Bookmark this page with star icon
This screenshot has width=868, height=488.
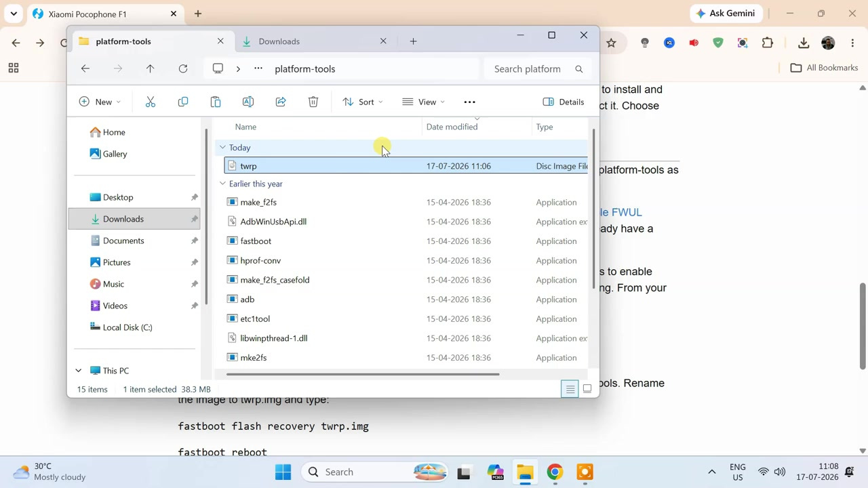click(x=611, y=43)
